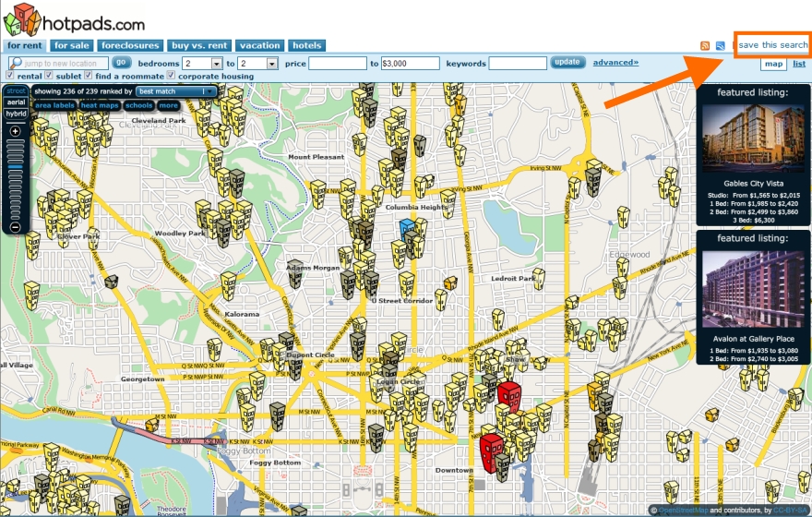This screenshot has height=517, width=812.
Task: Click the keywords input field
Action: pyautogui.click(x=518, y=63)
